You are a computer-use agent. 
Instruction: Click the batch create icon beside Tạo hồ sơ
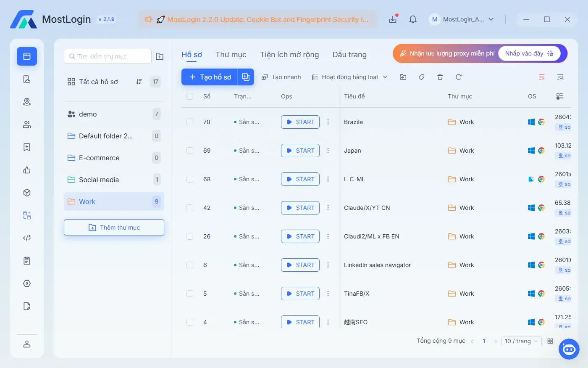[x=246, y=77]
